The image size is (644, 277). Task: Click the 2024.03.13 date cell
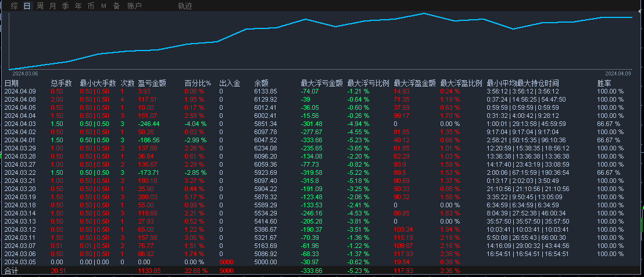point(20,221)
